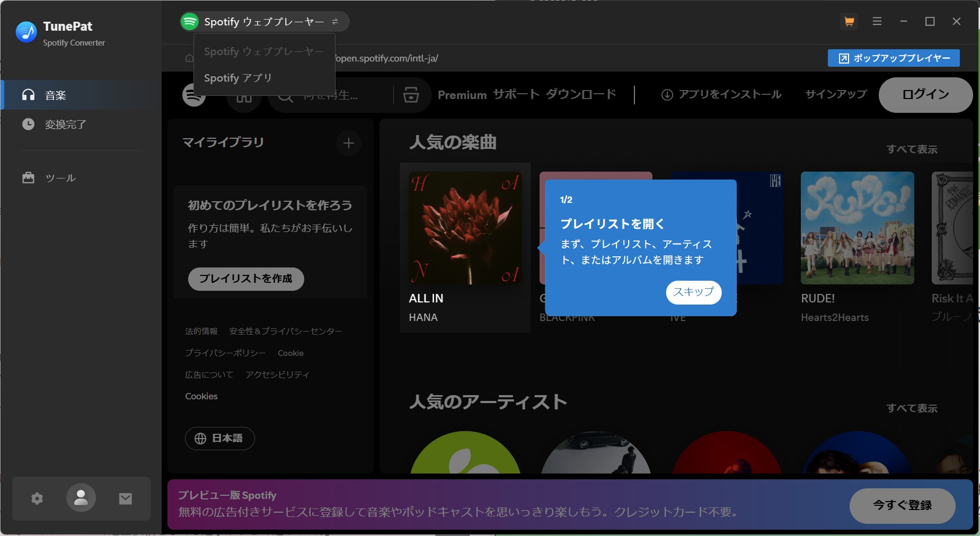
Task: Click the サインアップ link
Action: coord(836,95)
